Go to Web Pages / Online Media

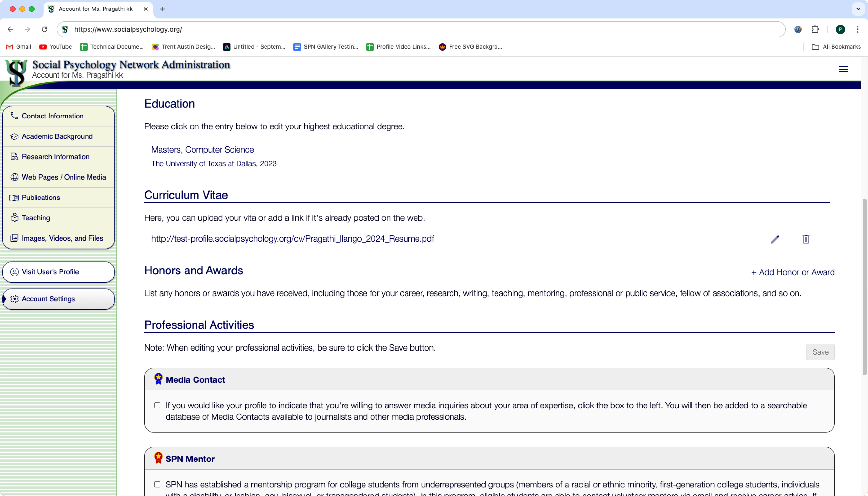pyautogui.click(x=59, y=177)
